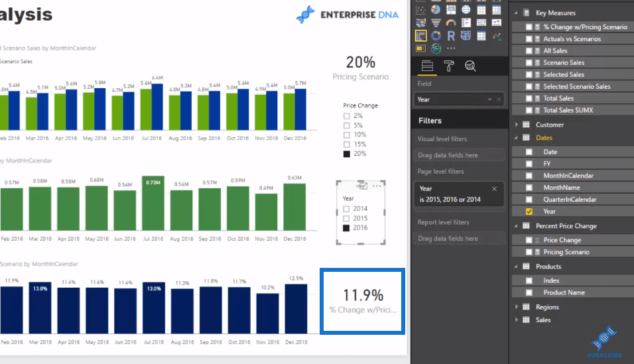Click the Enterprise DNA logo
Screen dimensions: 634x364
pos(348,15)
